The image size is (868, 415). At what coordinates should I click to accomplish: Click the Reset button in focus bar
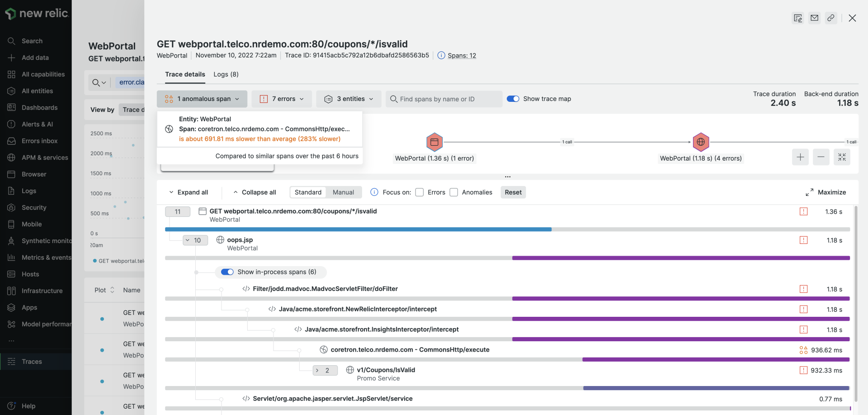pos(513,192)
